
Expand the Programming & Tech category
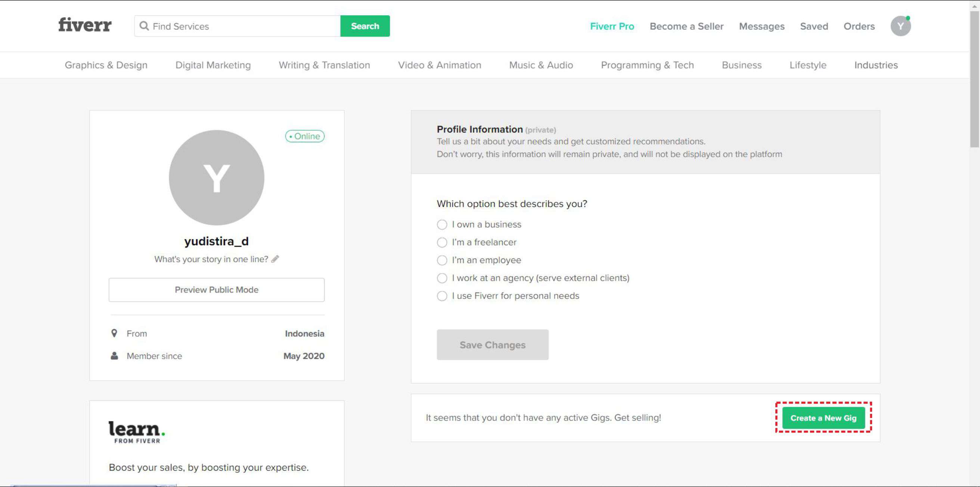pos(647,65)
